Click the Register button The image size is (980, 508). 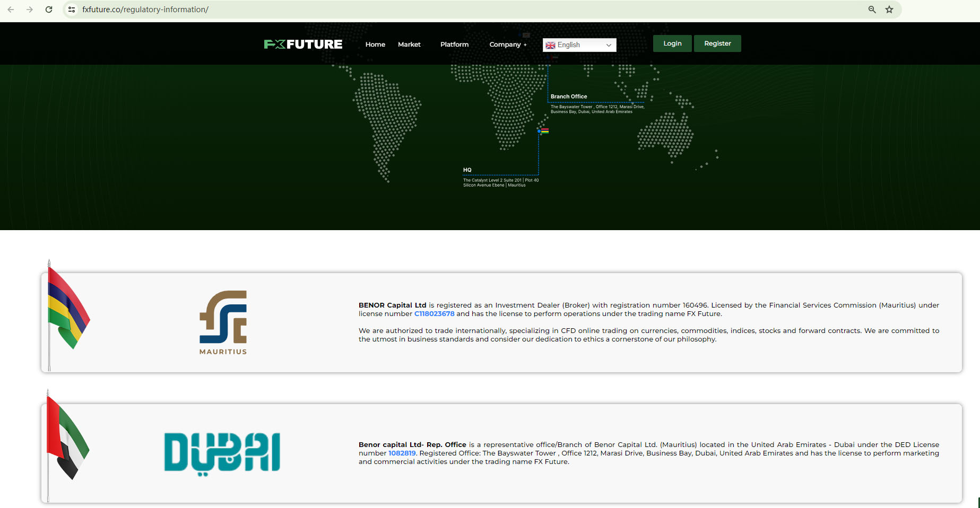tap(717, 43)
